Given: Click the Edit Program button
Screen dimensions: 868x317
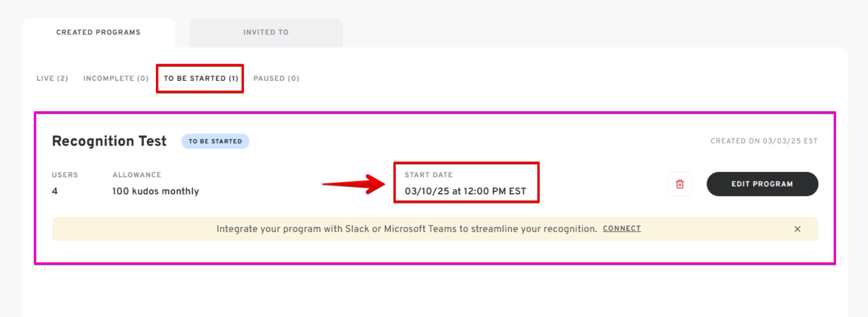Looking at the screenshot, I should [x=762, y=184].
